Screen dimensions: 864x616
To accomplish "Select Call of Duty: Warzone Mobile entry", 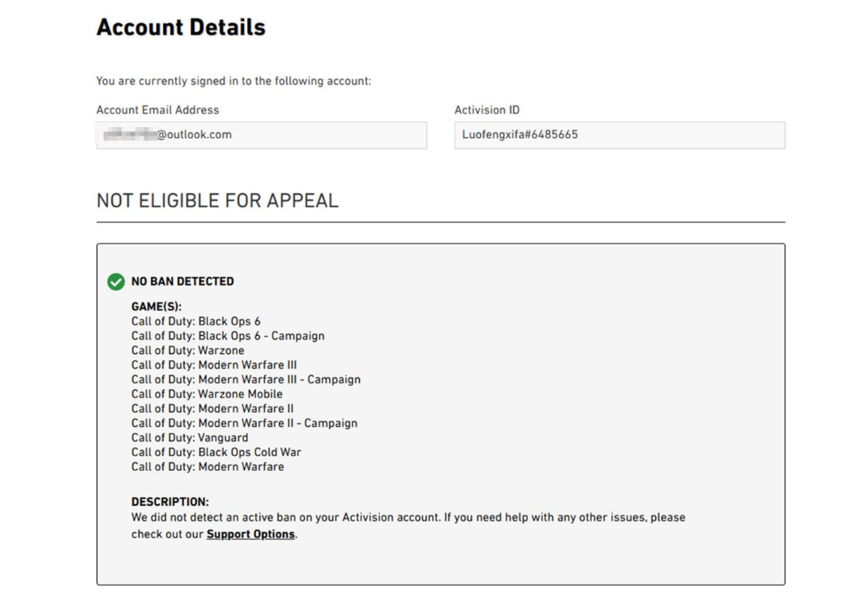I will (x=206, y=394).
